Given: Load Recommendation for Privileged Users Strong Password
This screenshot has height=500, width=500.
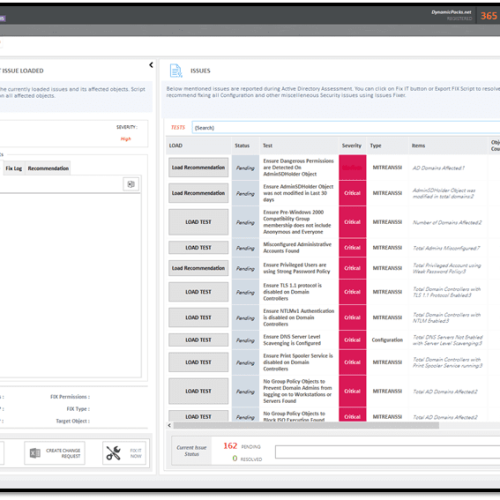Looking at the screenshot, I should point(198,268).
